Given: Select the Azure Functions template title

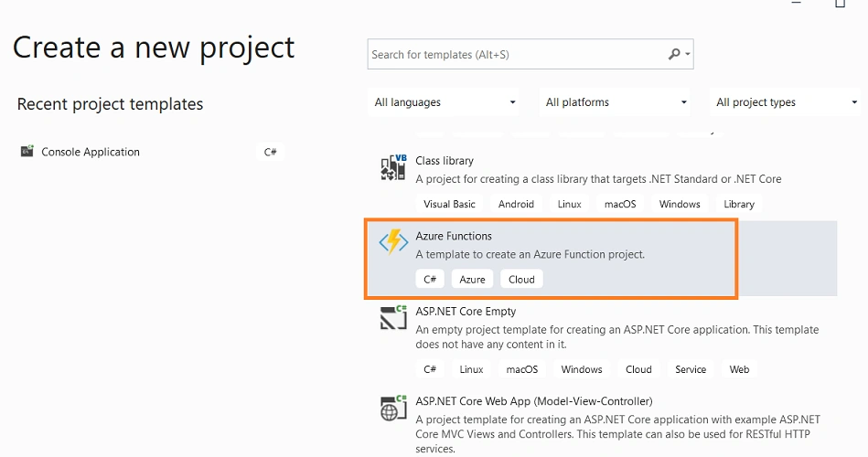Looking at the screenshot, I should pos(454,236).
